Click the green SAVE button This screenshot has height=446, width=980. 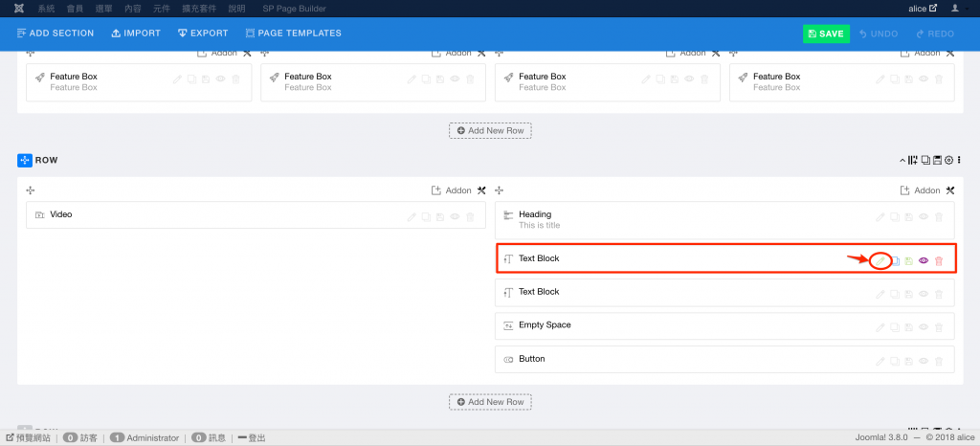[x=826, y=33]
